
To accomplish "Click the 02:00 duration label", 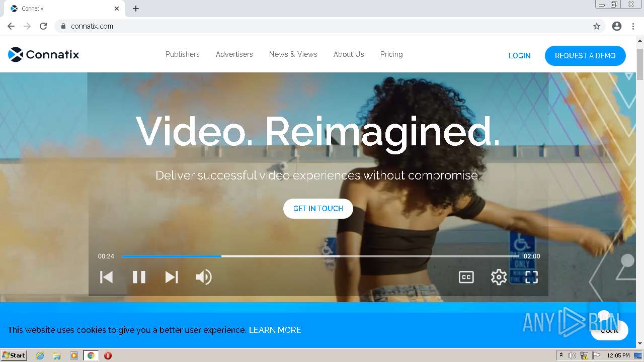I will coord(532,256).
